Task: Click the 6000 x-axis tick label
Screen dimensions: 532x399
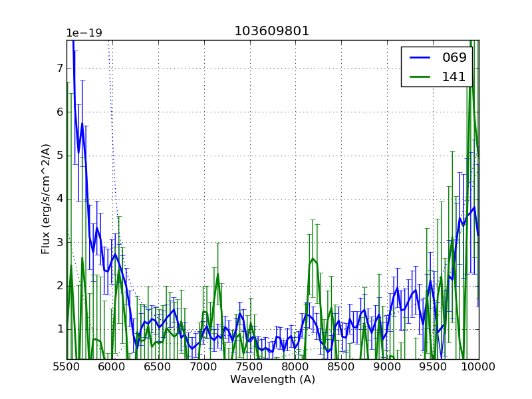Action: 112,366
